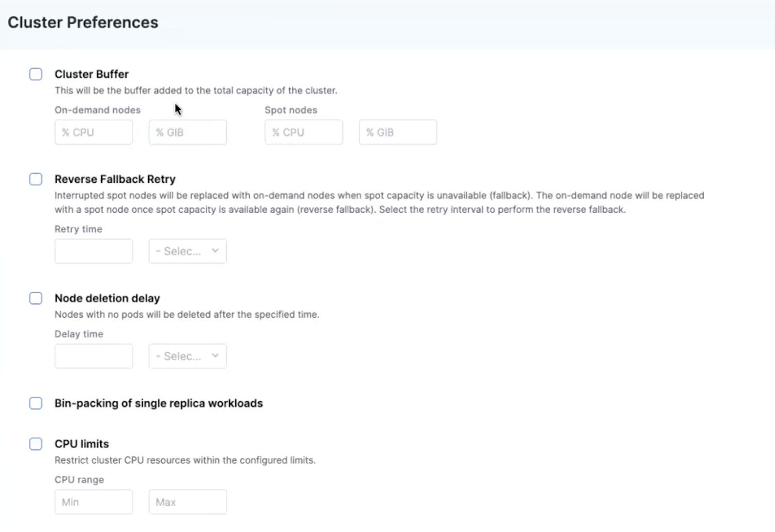
Task: Check the Node deletion delay box
Action: [36, 298]
